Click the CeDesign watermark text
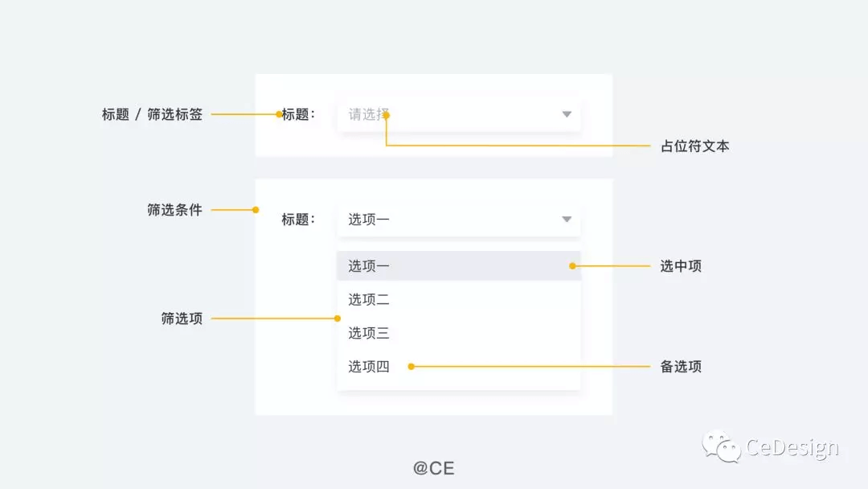868x489 pixels. pyautogui.click(x=792, y=447)
